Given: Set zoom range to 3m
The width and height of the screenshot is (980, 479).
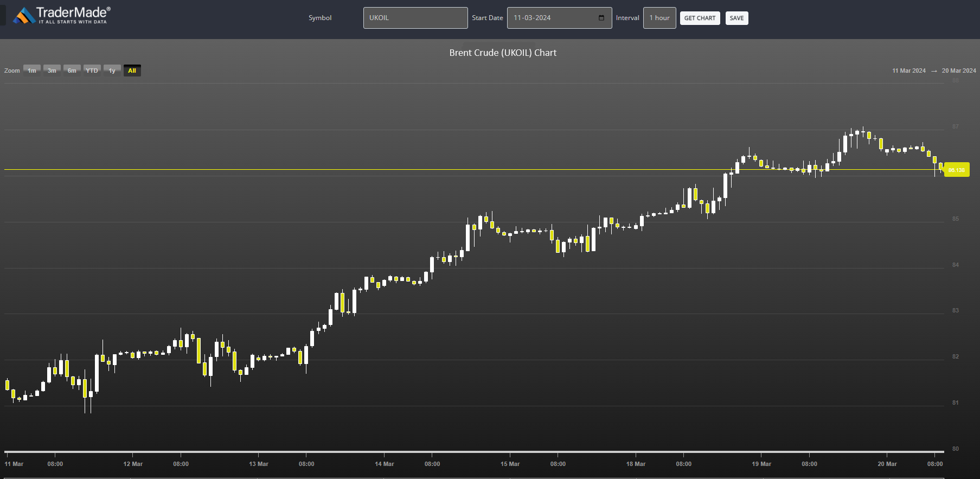Looking at the screenshot, I should [x=52, y=71].
